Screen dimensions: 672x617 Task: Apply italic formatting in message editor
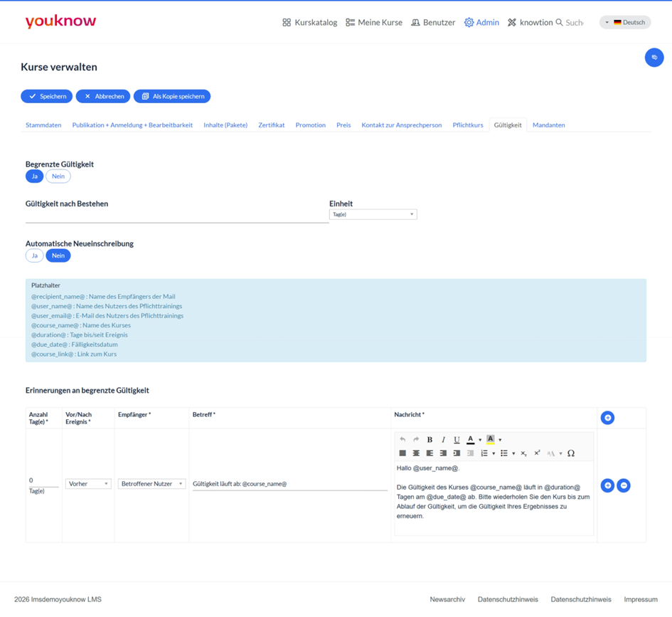coord(443,440)
